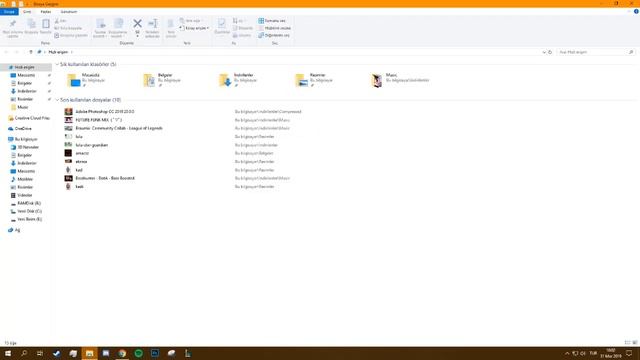The height and width of the screenshot is (360, 640).
Task: Open the RAMDisk (R:) drive
Action: (x=26, y=203)
